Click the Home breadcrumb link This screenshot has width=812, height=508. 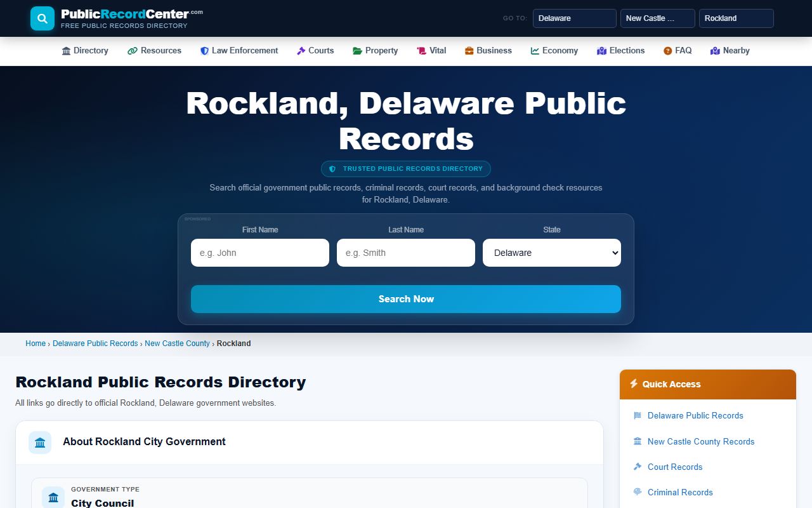(x=36, y=344)
